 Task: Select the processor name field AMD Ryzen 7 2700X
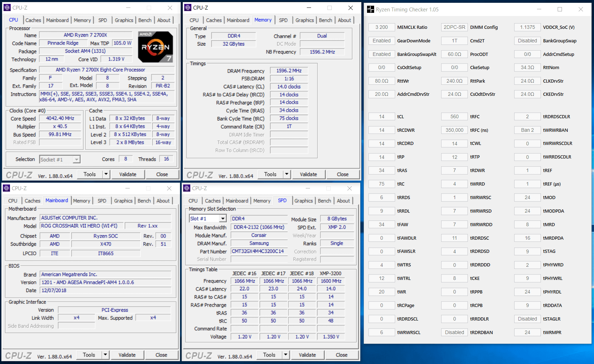86,35
